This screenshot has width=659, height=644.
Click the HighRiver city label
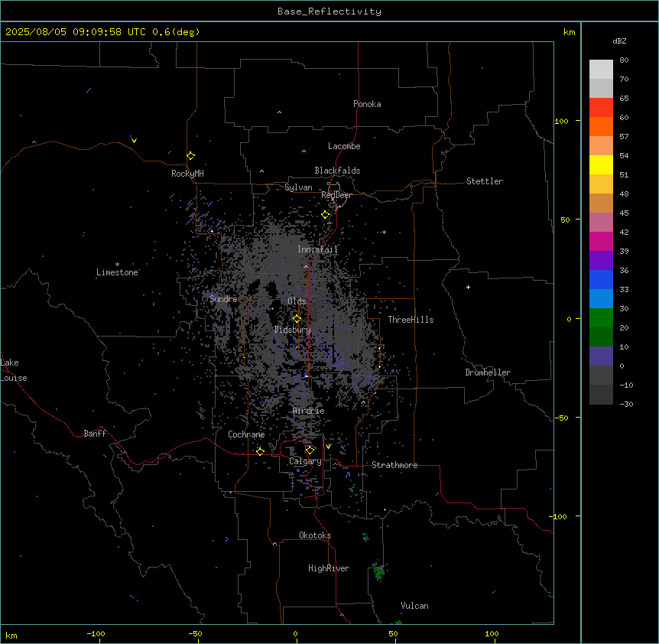[329, 568]
